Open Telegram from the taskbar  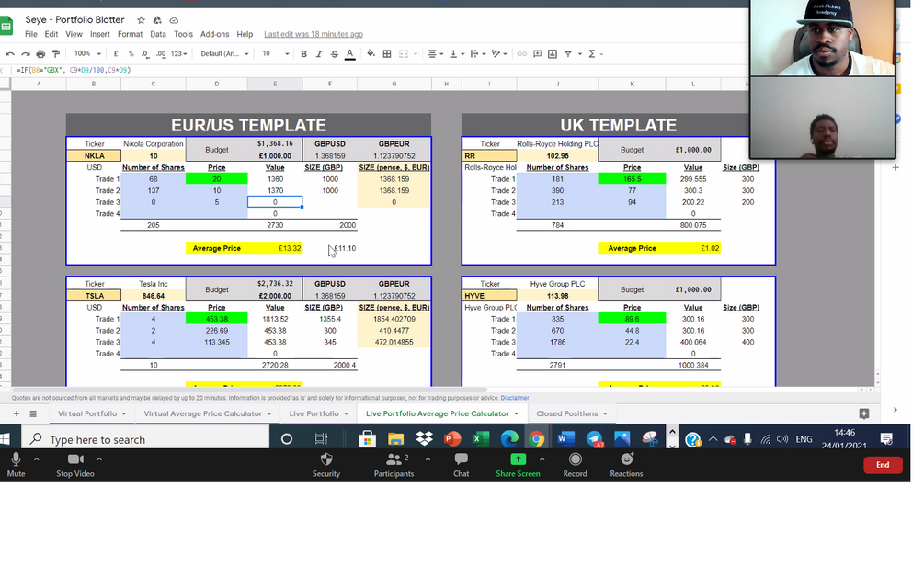pyautogui.click(x=594, y=438)
